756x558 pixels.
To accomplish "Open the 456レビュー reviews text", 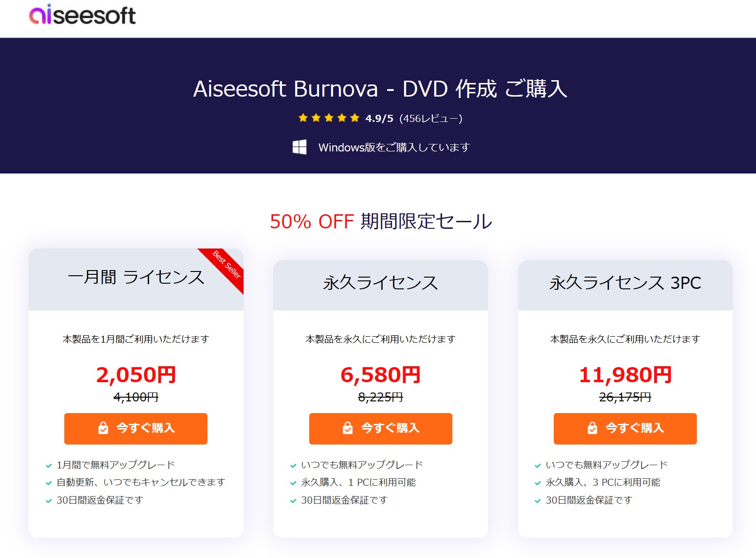I will click(431, 119).
